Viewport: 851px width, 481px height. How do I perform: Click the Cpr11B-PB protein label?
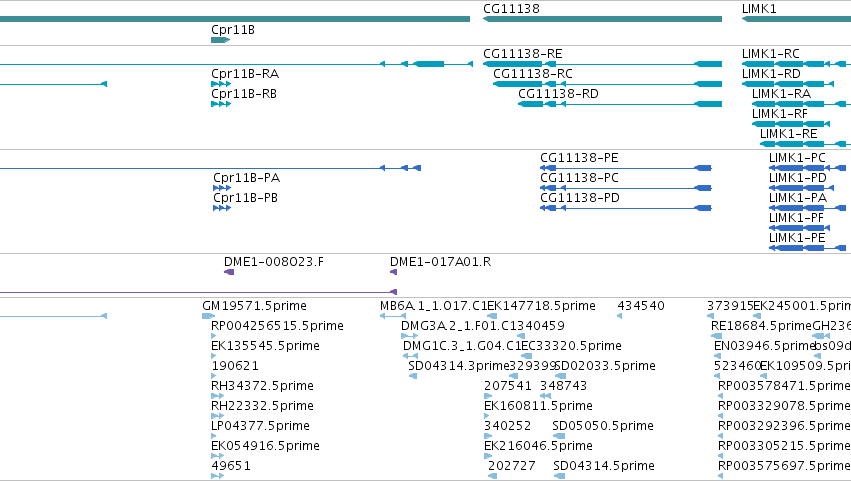pyautogui.click(x=245, y=198)
